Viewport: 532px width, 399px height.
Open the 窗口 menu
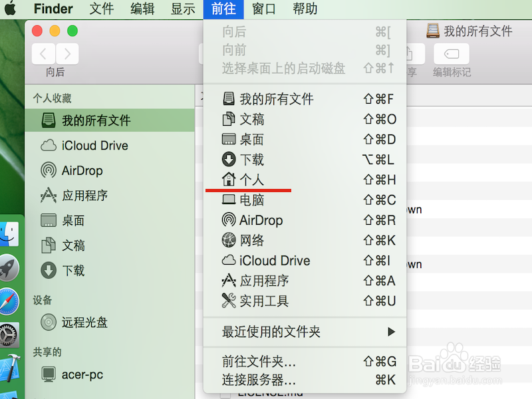pos(264,9)
